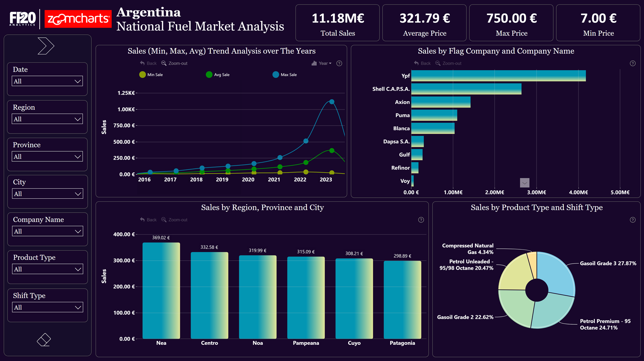Open help icon on trend analysis chart
This screenshot has width=644, height=361.
339,63
